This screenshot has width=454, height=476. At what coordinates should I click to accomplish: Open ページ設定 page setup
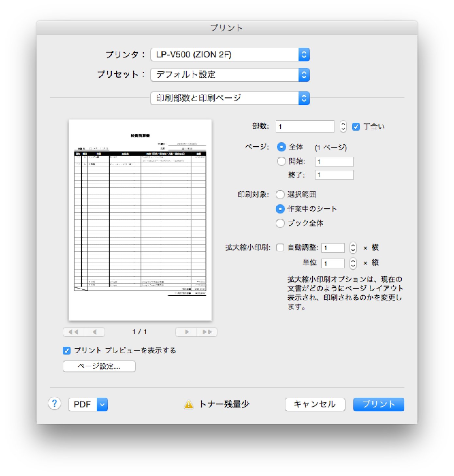coord(99,366)
